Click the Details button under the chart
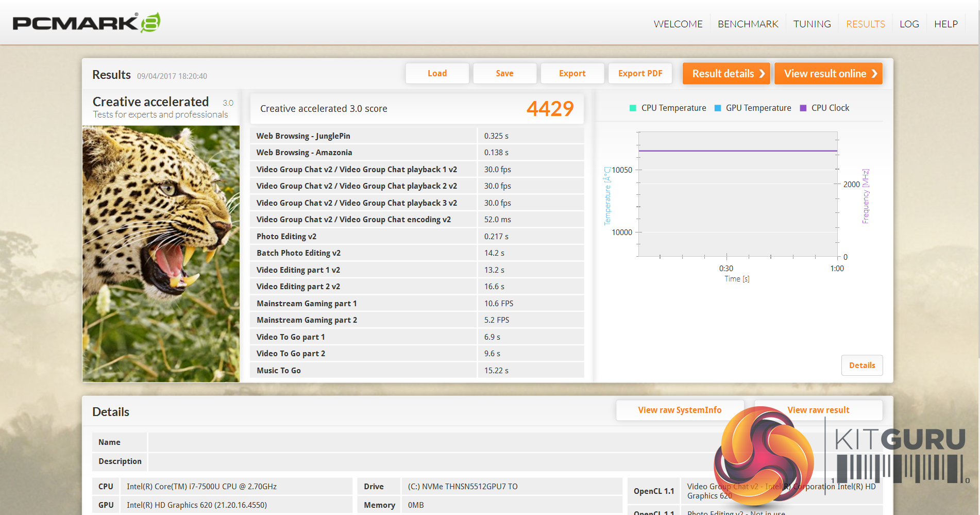Screen dimensions: 980x515 (x=861, y=365)
